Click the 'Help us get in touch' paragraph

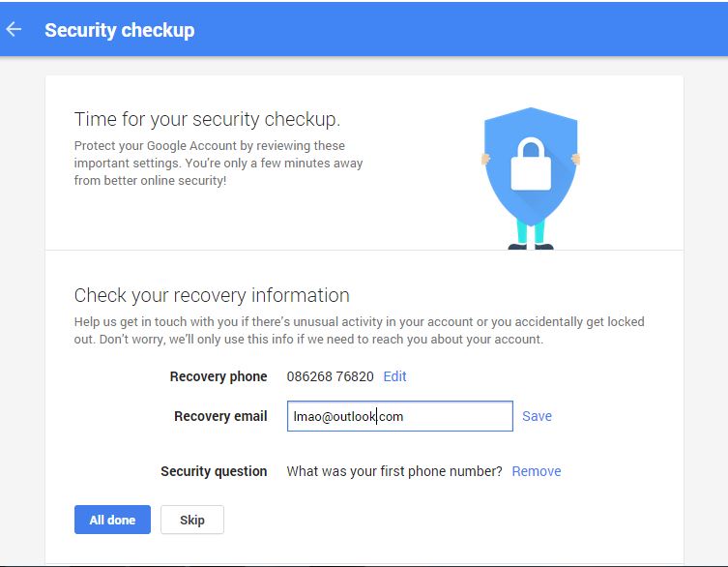[x=359, y=330]
